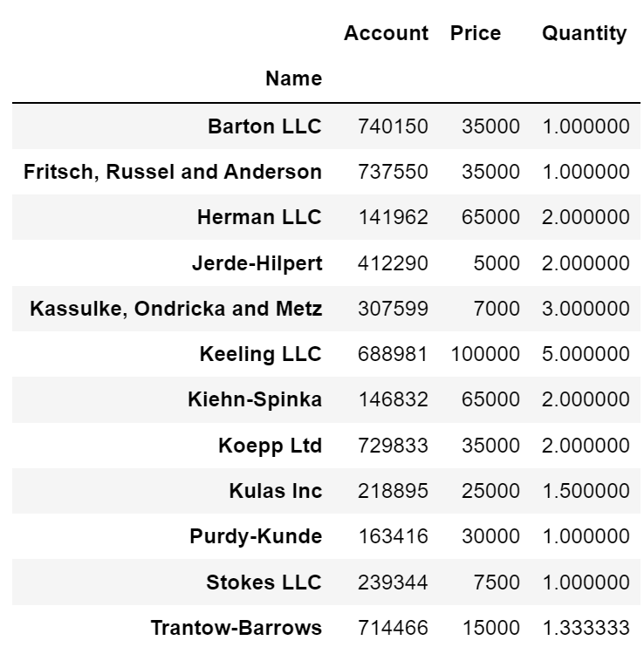Click Kulas Inc quantity 1.500000
644x654 pixels.
(586, 491)
